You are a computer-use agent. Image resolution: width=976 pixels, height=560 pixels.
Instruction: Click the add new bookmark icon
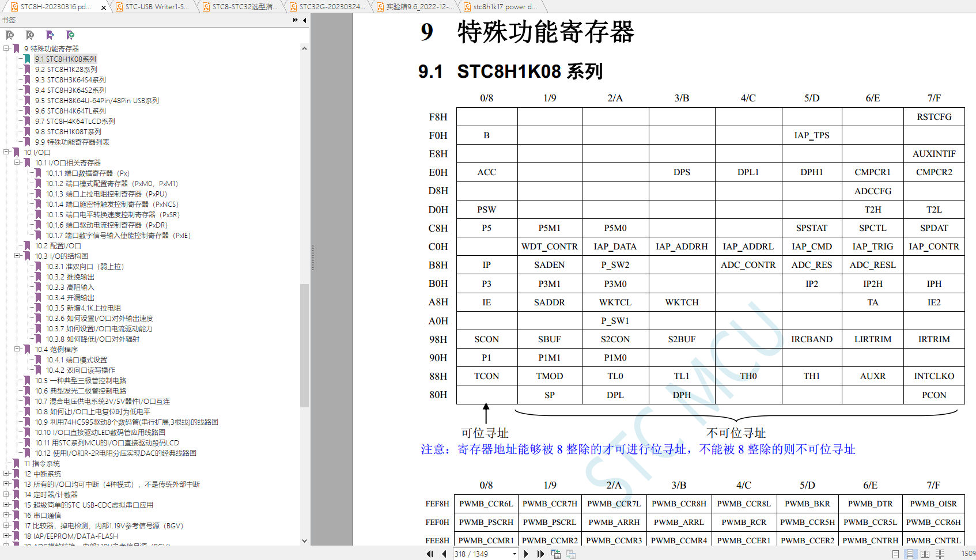point(30,35)
